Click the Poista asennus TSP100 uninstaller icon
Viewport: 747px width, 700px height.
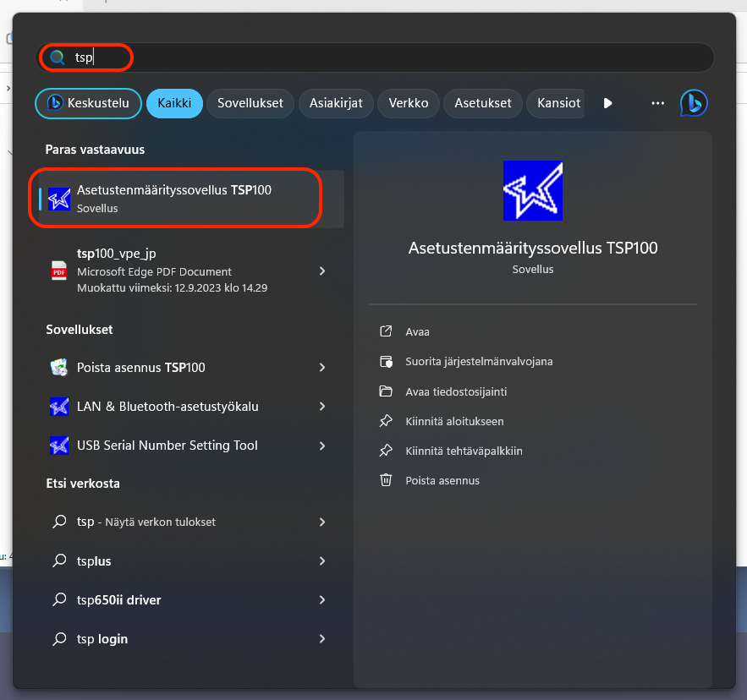click(x=59, y=367)
